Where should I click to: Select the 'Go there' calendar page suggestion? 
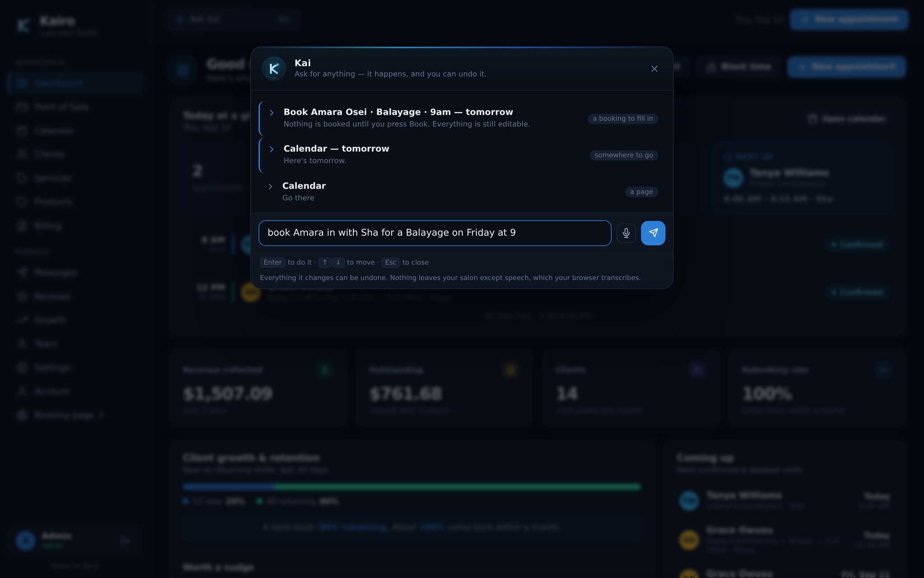click(462, 191)
